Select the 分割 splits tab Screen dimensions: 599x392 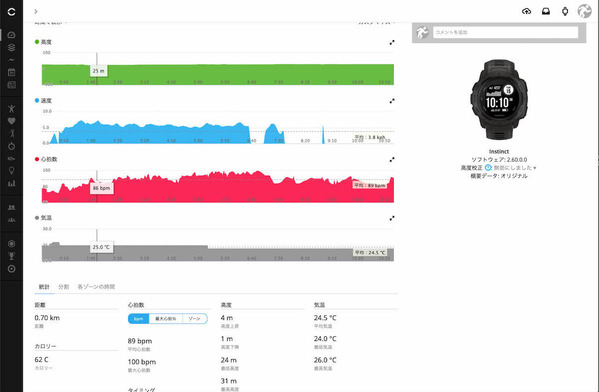point(64,287)
